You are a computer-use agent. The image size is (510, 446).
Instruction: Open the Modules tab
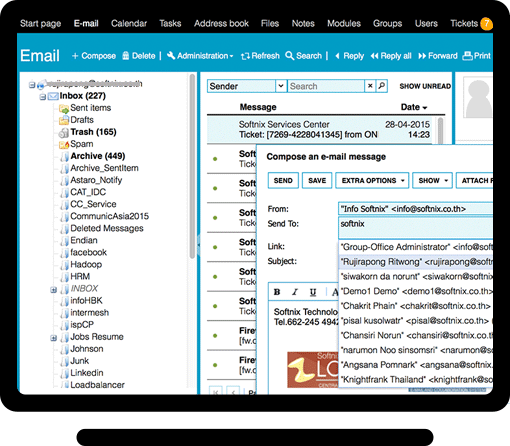click(344, 23)
